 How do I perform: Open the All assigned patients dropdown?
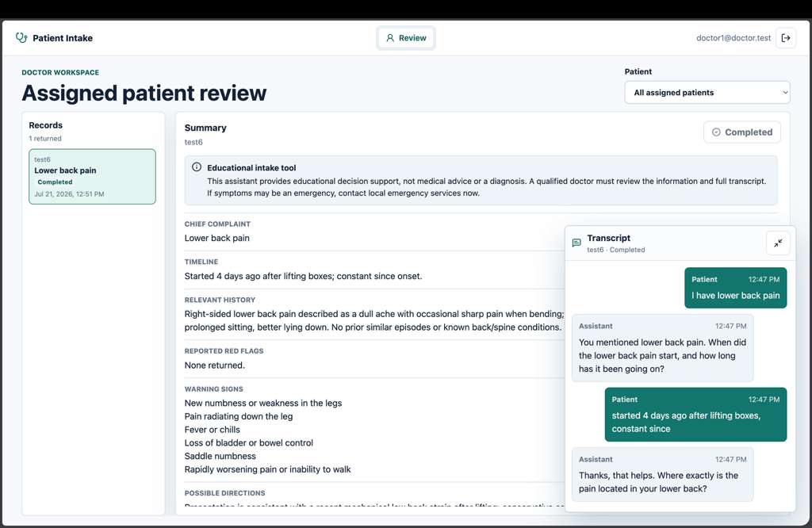click(707, 93)
